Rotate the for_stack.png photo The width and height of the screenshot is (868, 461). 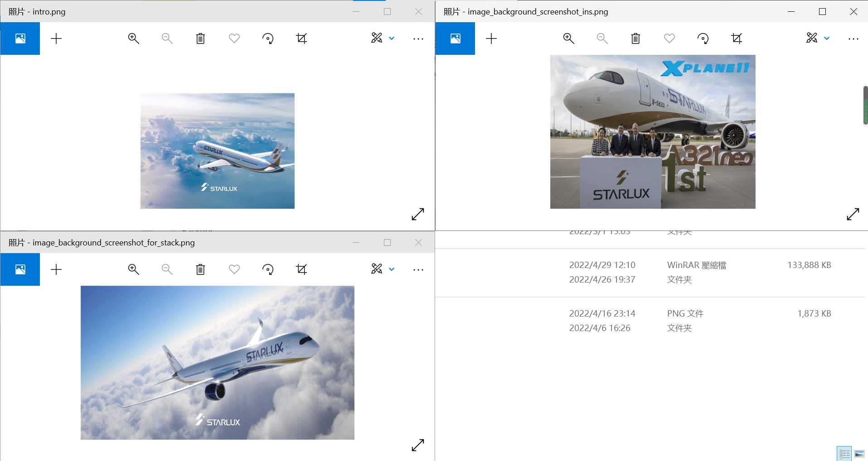click(268, 269)
